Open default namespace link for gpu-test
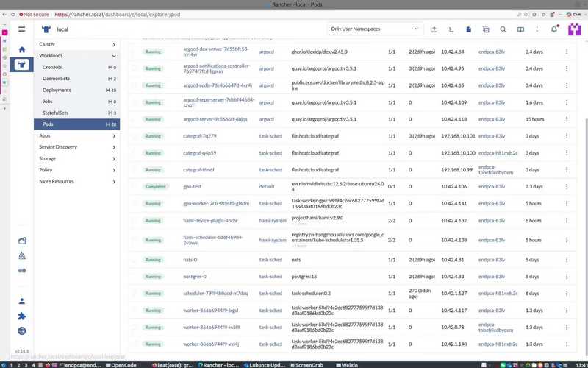This screenshot has height=368, width=588. (267, 187)
